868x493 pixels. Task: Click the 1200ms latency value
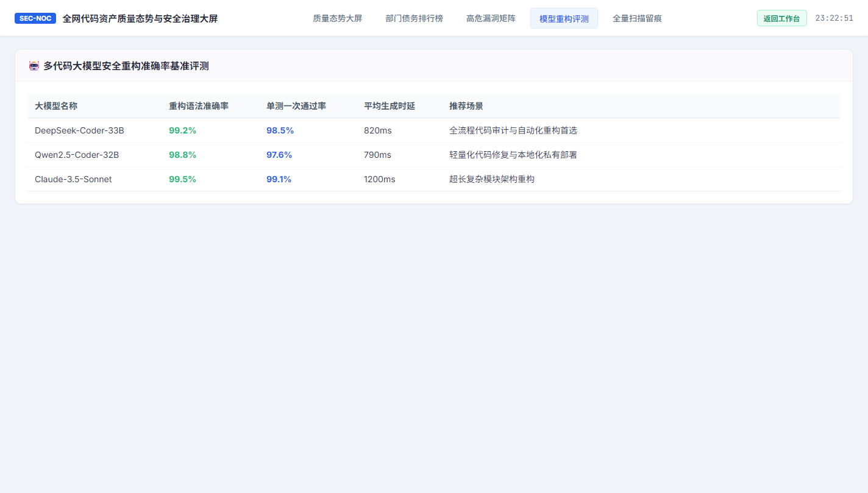click(379, 179)
